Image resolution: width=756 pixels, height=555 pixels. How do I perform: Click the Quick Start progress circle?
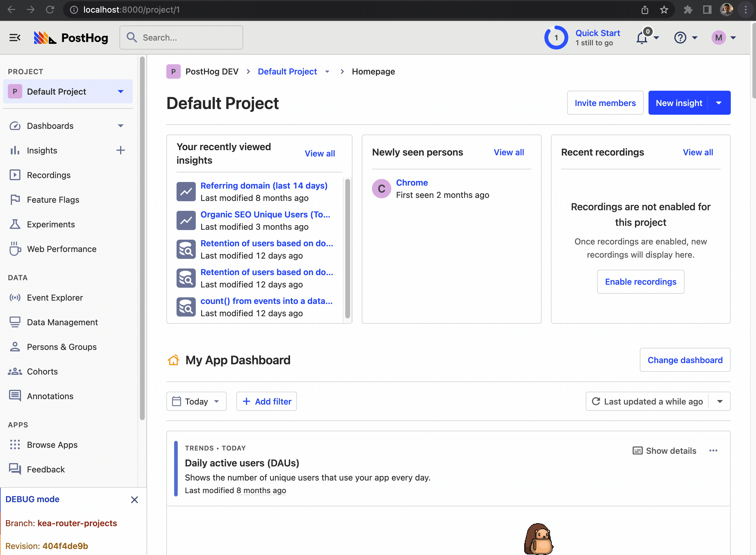coord(556,38)
